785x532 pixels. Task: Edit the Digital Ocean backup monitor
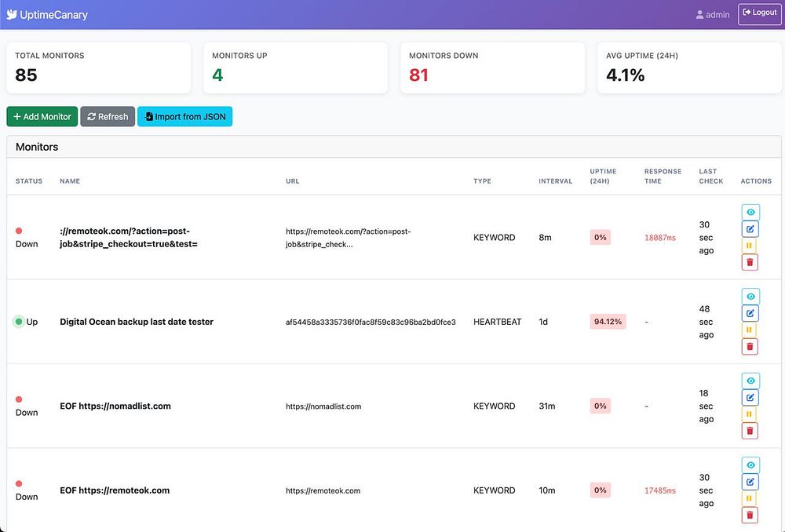[750, 313]
